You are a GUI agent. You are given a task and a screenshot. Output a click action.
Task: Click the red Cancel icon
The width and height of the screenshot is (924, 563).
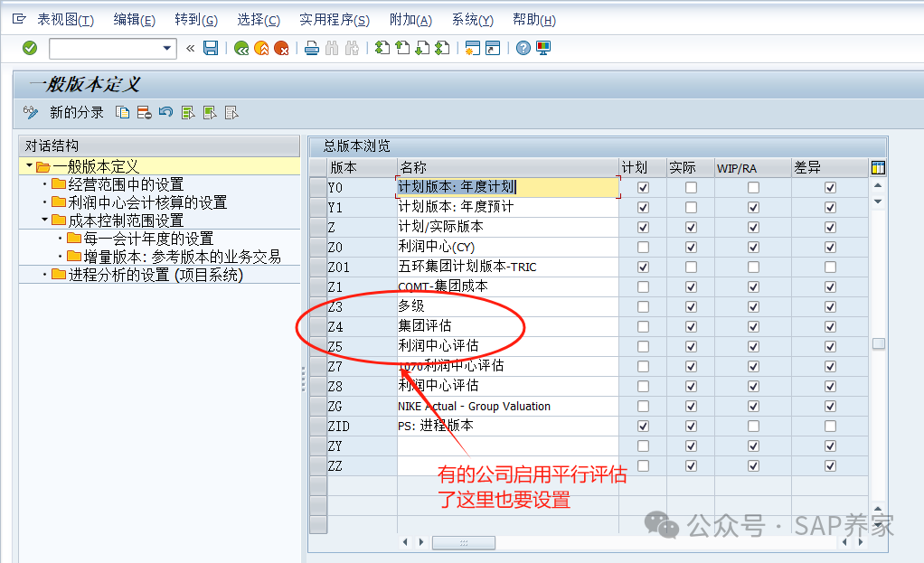[282, 48]
